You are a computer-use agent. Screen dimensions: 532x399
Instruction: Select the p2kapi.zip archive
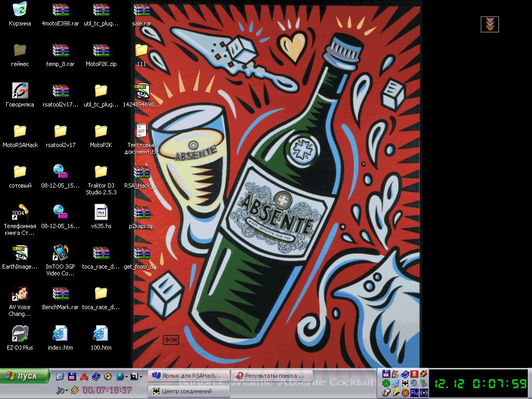(141, 216)
